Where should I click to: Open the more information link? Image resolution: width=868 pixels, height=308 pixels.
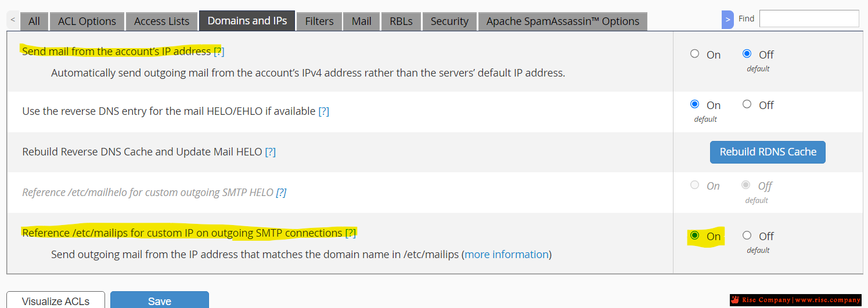click(507, 255)
